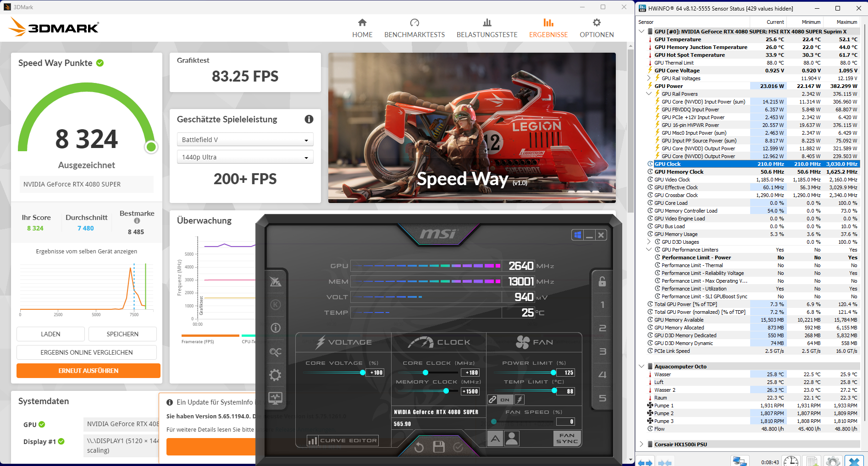Toggle the Afterburner profile lock
868x466 pixels.
point(603,281)
